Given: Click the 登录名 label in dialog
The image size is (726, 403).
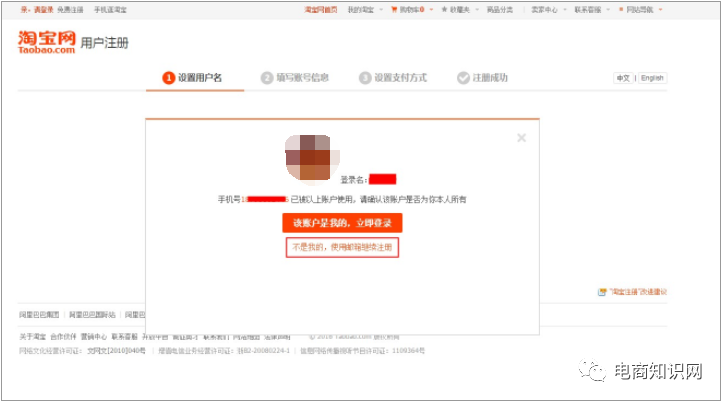Looking at the screenshot, I should pos(354,180).
